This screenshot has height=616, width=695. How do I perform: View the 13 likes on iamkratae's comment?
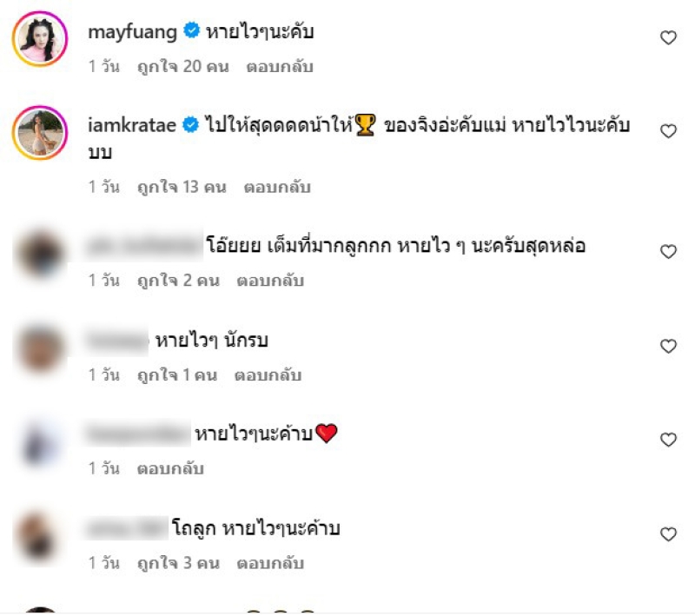point(182,187)
